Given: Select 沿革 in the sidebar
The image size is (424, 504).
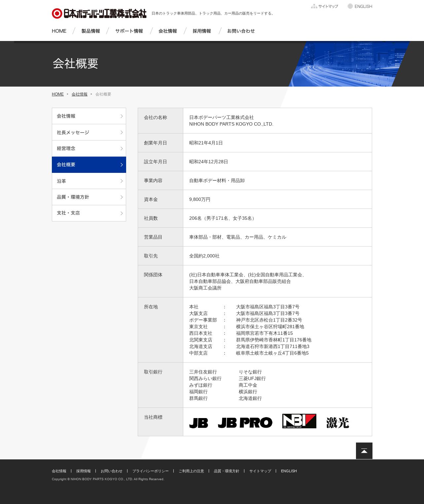Looking at the screenshot, I should 89,181.
